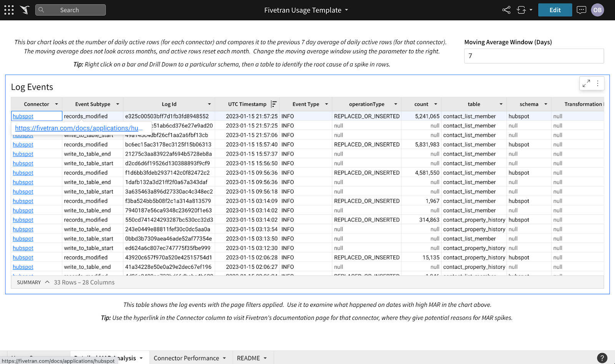The width and height of the screenshot is (615, 364).
Task: Click inside the Moving Average Window field
Action: (534, 56)
